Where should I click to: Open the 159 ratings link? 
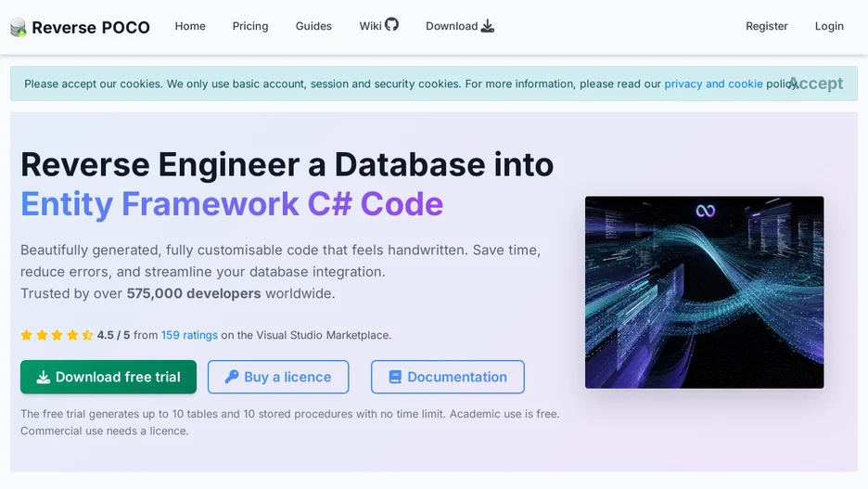click(x=189, y=335)
